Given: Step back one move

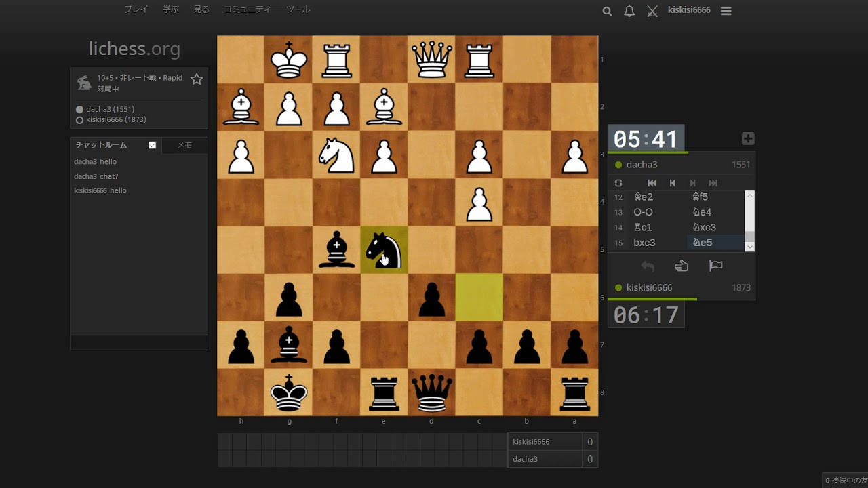Looking at the screenshot, I should point(672,183).
